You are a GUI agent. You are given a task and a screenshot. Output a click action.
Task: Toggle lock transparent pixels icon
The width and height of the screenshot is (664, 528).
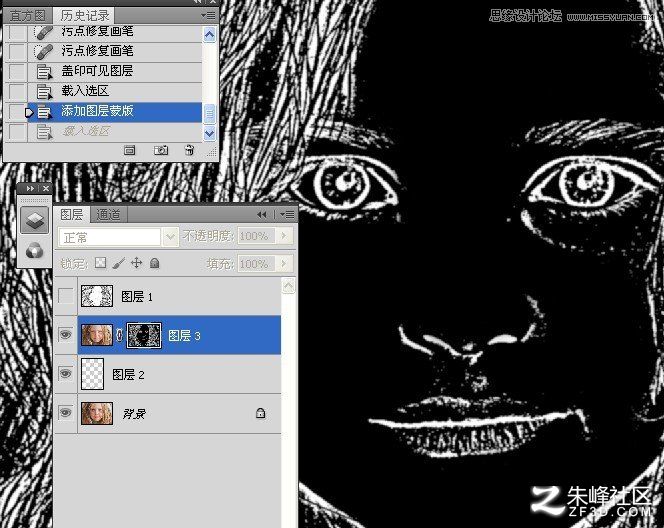(100, 263)
